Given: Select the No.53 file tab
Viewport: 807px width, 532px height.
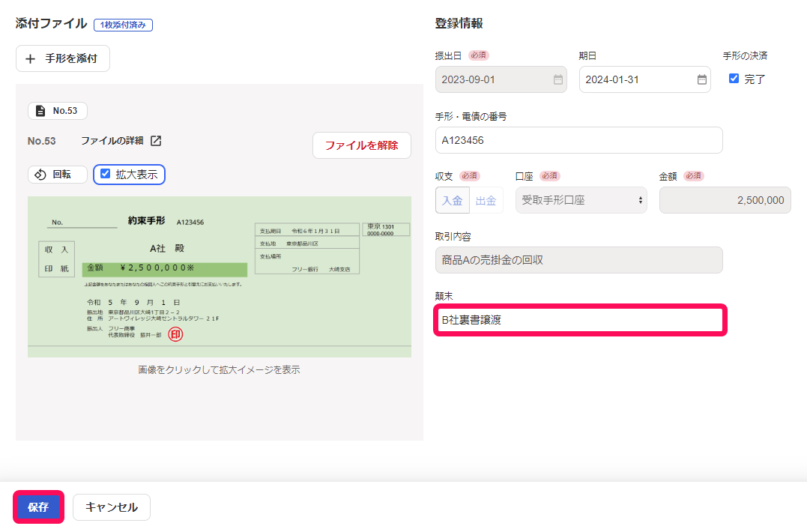Looking at the screenshot, I should (x=58, y=111).
